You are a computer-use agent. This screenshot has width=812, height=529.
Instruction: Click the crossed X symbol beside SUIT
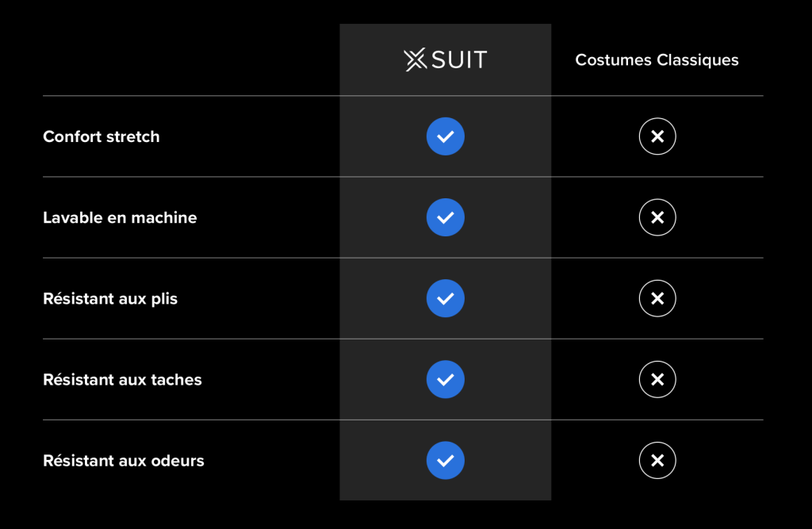click(416, 60)
